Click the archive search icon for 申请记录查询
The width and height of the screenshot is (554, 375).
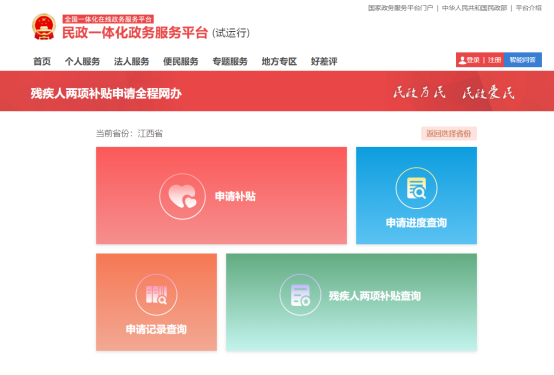coord(157,295)
